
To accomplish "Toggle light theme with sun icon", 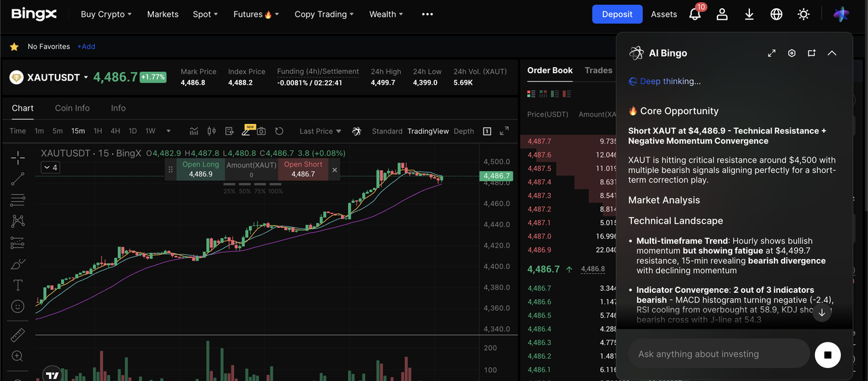I will coord(804,14).
